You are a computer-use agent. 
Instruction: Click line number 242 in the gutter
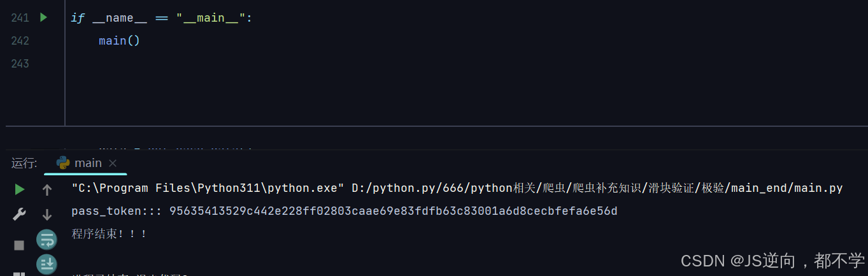coord(20,41)
